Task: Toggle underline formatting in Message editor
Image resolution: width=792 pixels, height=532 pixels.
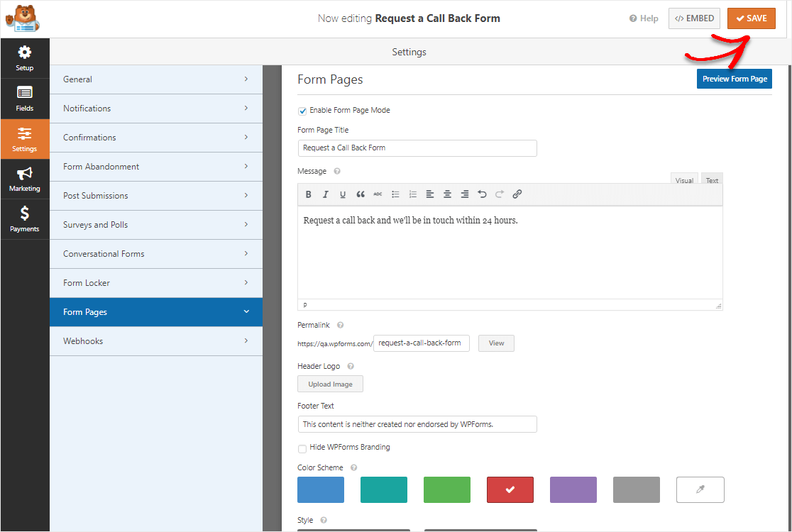Action: pyautogui.click(x=343, y=194)
